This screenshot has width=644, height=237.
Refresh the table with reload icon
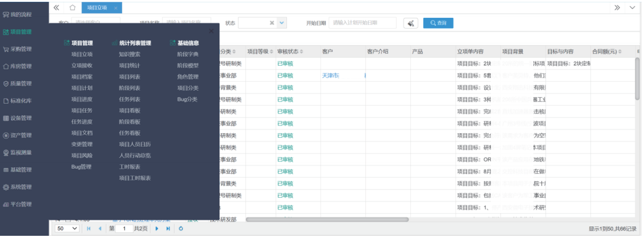tap(181, 229)
